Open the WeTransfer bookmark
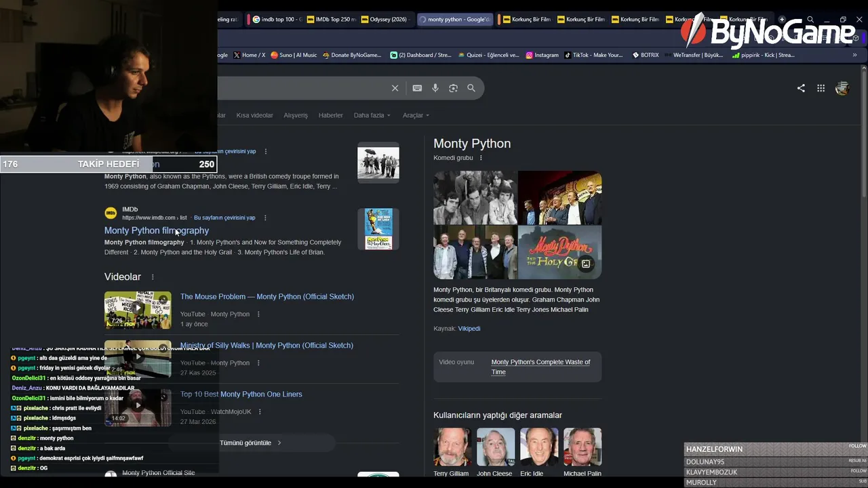 694,55
